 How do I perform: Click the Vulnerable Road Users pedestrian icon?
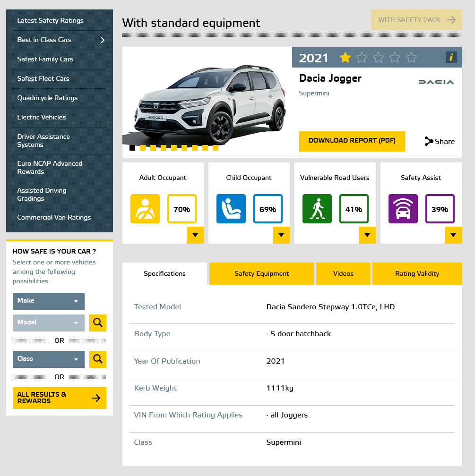317,209
